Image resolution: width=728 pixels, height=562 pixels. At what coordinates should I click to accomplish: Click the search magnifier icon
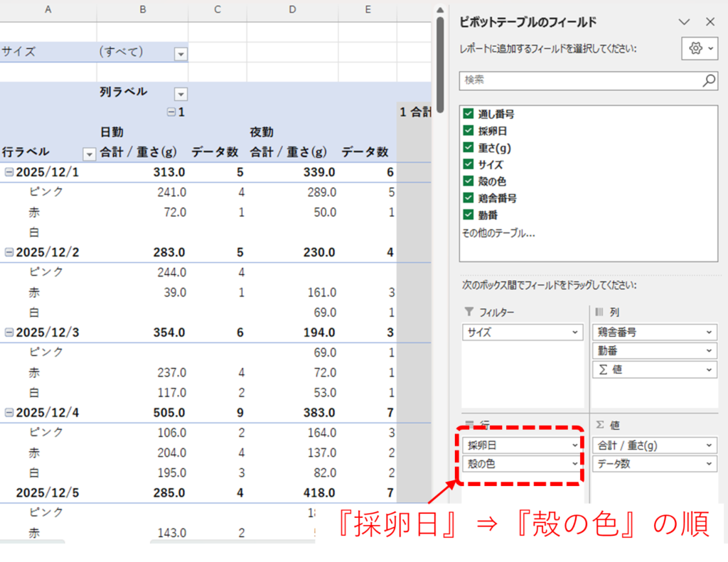click(x=709, y=80)
